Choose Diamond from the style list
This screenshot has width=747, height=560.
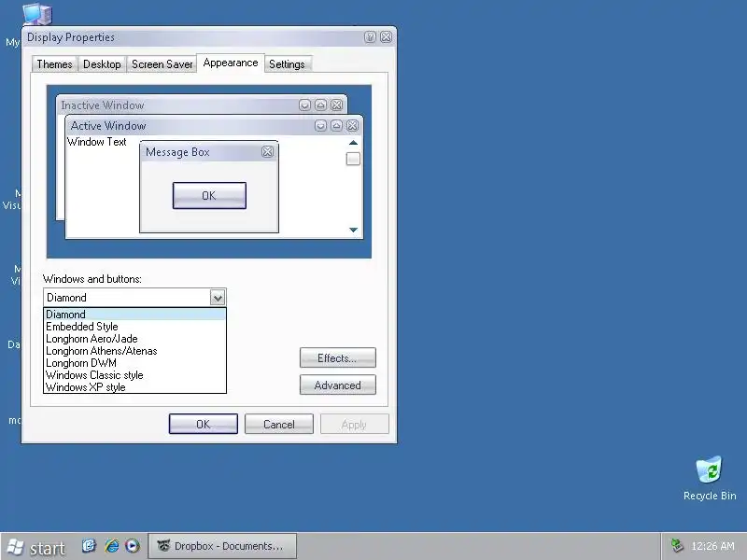click(134, 315)
